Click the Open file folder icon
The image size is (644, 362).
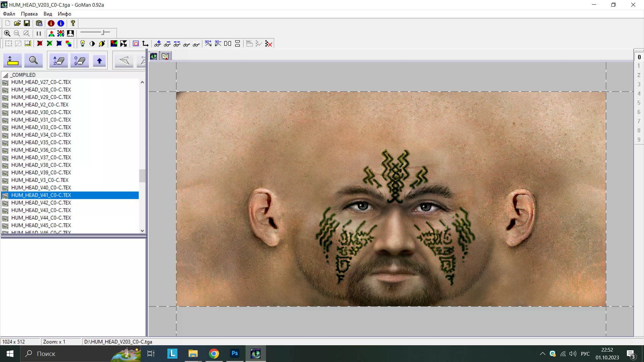pyautogui.click(x=17, y=23)
